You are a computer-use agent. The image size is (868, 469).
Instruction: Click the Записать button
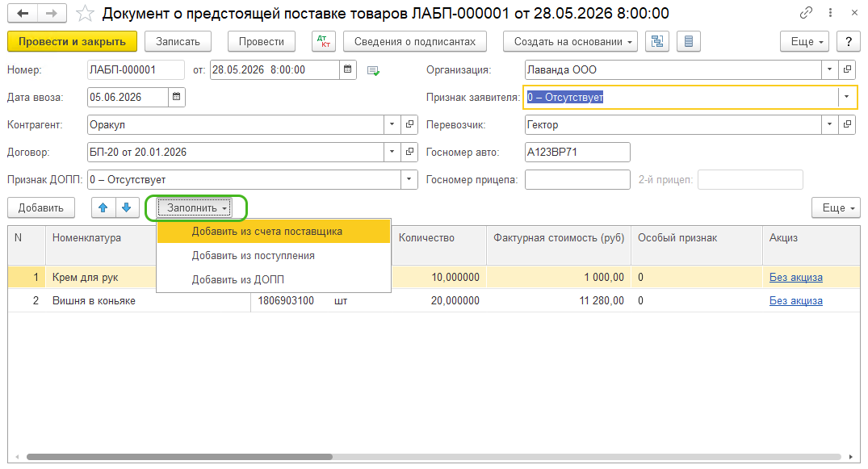point(178,41)
